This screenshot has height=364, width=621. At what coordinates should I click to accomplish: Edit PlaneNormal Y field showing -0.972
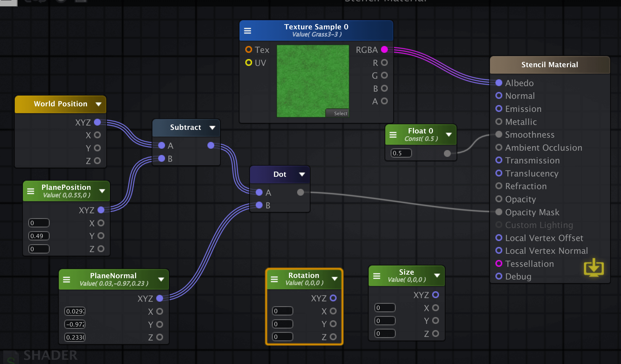(75, 324)
